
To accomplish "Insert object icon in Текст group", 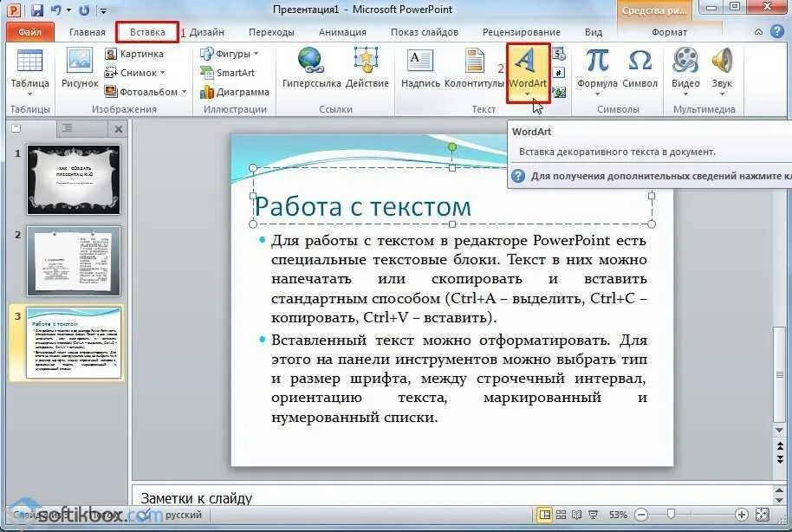I will [559, 92].
